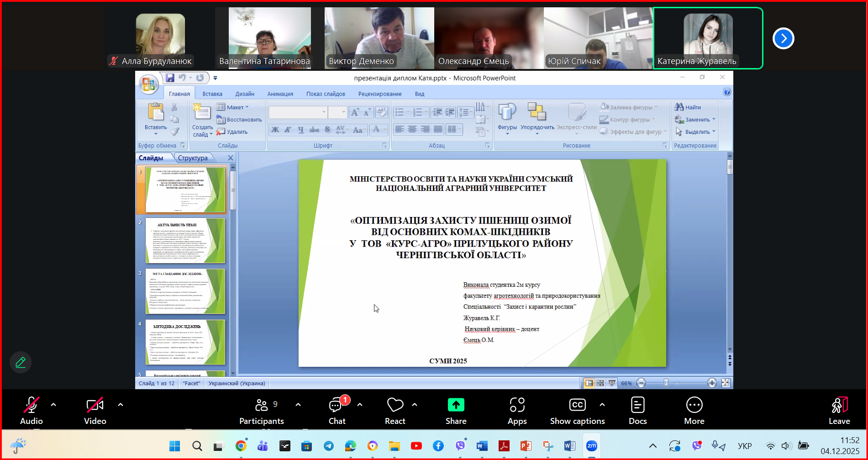Show next participants with the blue arrow

[783, 38]
